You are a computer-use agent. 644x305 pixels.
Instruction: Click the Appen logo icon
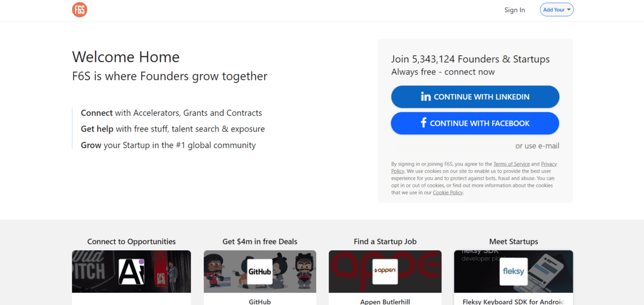coord(385,271)
